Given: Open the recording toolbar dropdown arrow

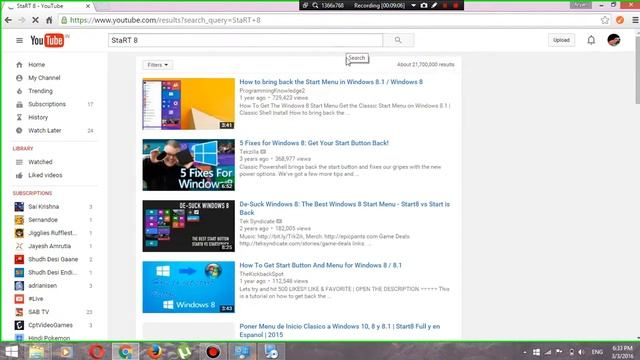Looking at the screenshot, I should (x=413, y=5).
